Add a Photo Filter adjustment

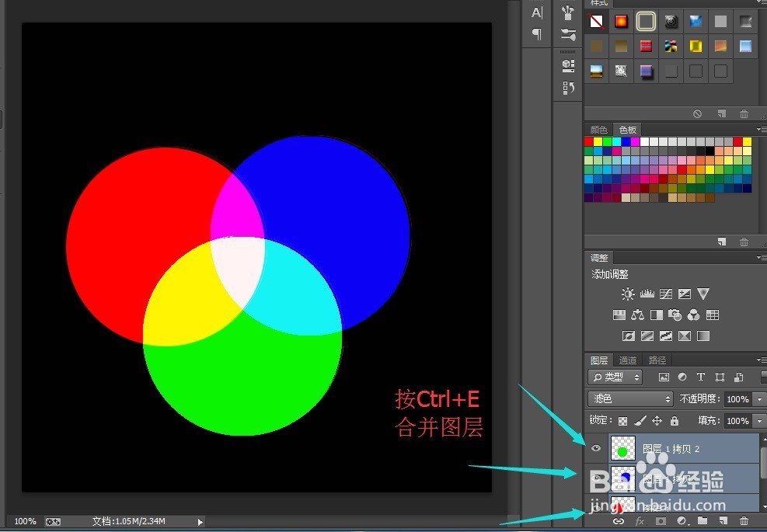(675, 315)
